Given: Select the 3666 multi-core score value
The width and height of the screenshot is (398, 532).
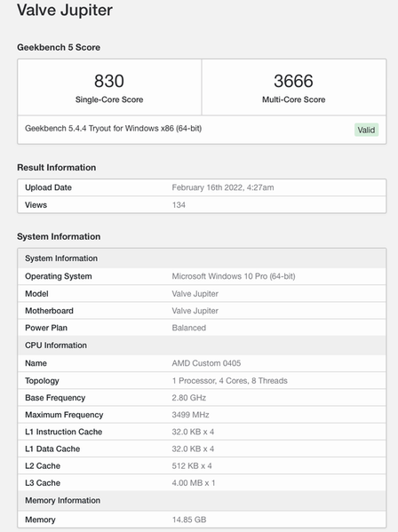Looking at the screenshot, I should tap(293, 81).
